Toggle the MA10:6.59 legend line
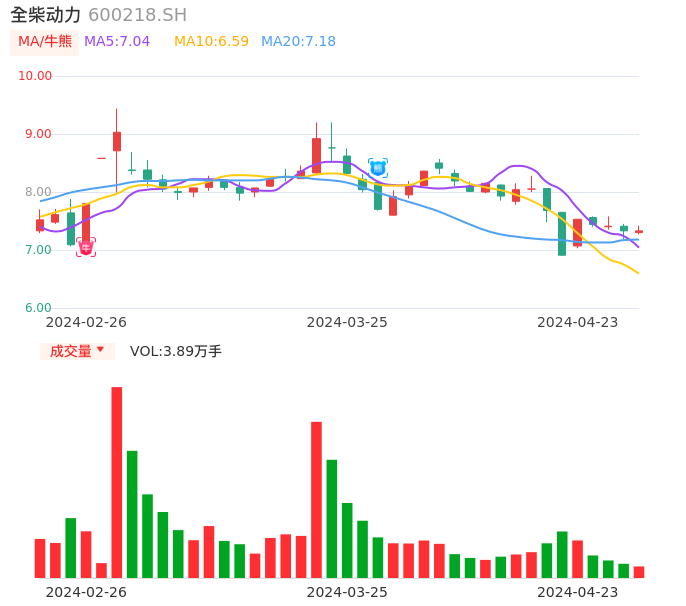 [x=211, y=42]
